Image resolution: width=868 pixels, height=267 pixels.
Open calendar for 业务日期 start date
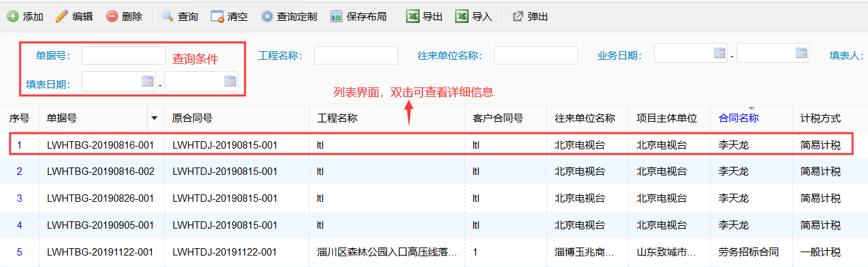click(719, 52)
